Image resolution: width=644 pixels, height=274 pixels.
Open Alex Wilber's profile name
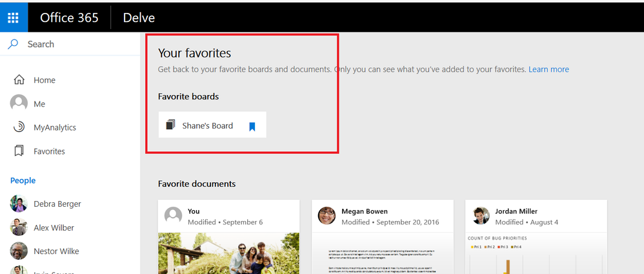coord(54,227)
